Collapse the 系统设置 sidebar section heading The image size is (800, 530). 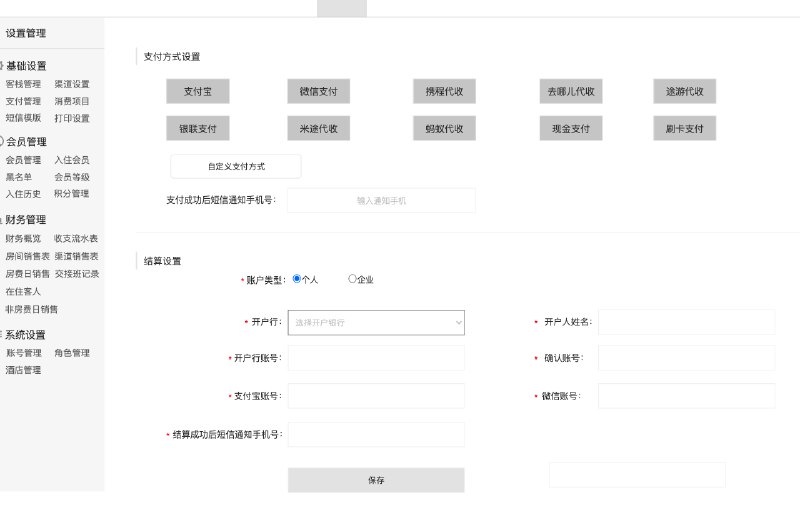26,335
